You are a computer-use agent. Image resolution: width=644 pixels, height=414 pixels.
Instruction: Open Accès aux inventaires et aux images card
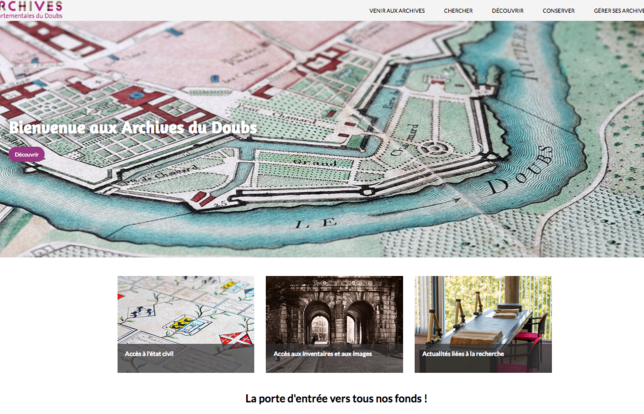point(334,324)
